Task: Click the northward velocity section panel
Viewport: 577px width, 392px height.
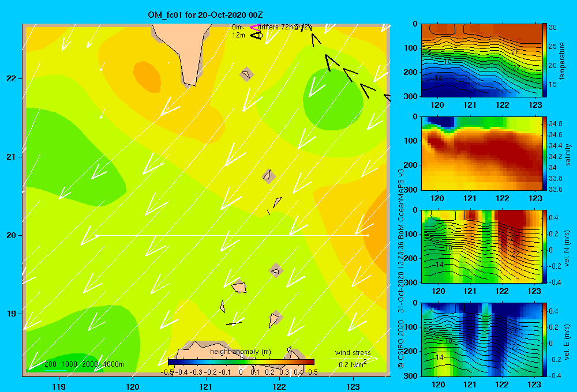Action: 481,246
